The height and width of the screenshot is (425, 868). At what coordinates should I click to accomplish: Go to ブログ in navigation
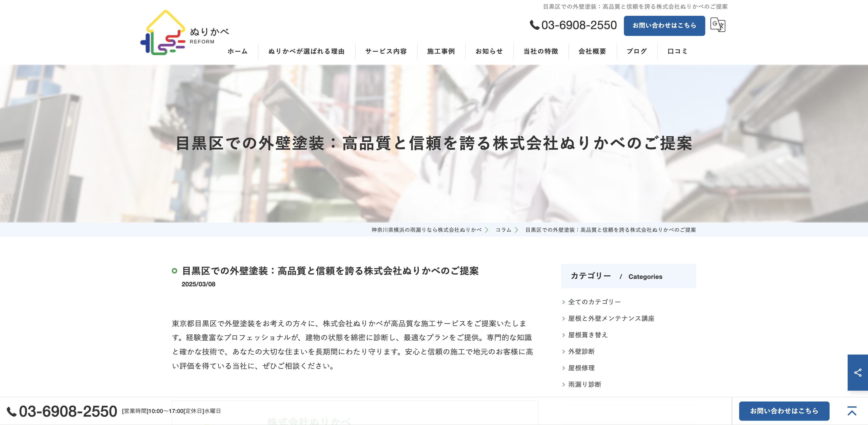pyautogui.click(x=637, y=51)
